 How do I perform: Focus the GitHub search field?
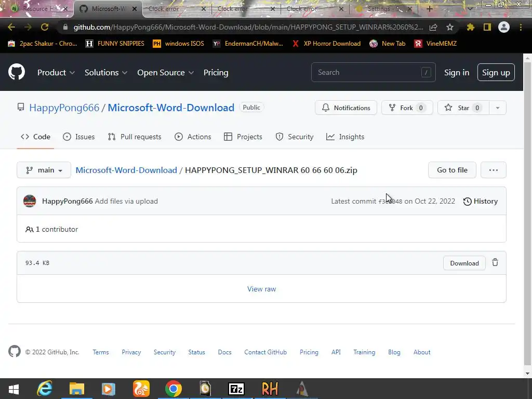pos(373,72)
